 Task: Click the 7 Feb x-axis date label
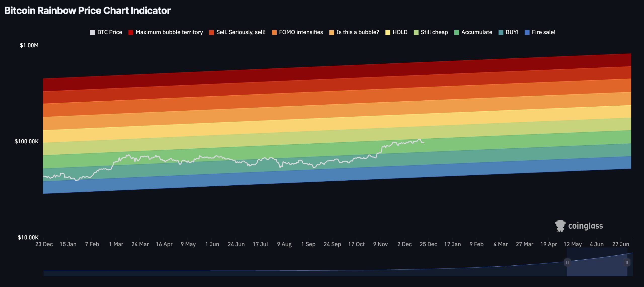92,244
